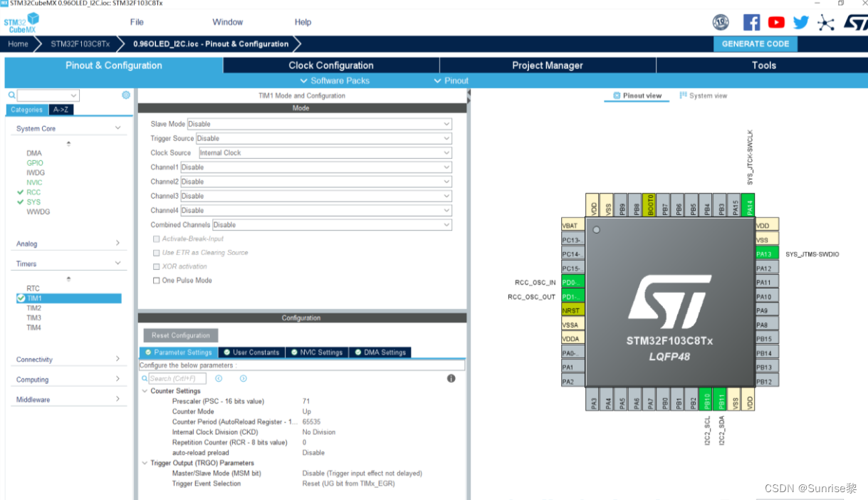Select the BOOT0 pin on the chip

click(649, 205)
